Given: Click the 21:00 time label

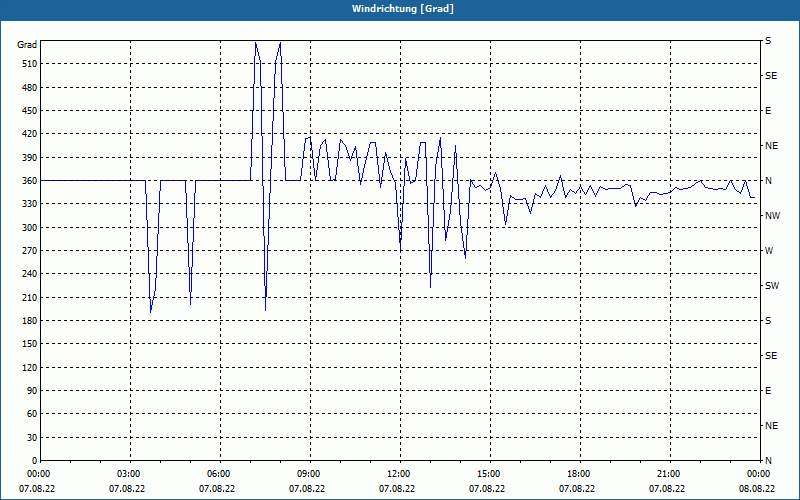Looking at the screenshot, I should [667, 474].
